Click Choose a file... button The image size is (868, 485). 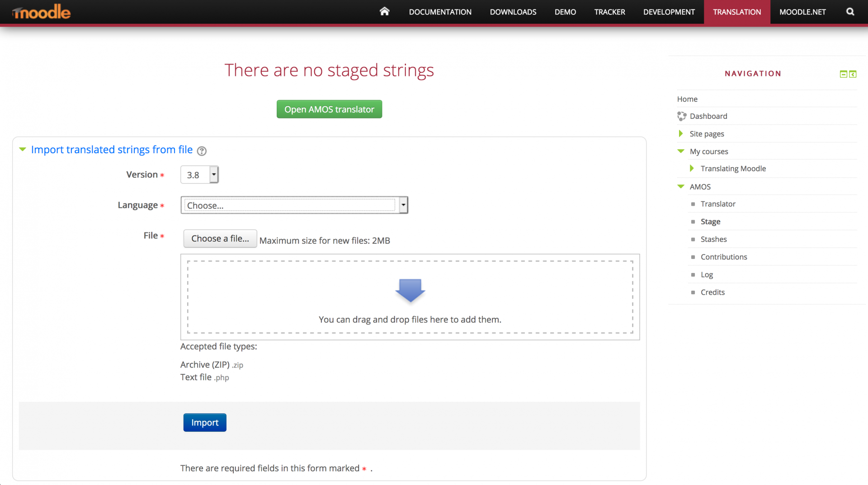click(x=220, y=239)
